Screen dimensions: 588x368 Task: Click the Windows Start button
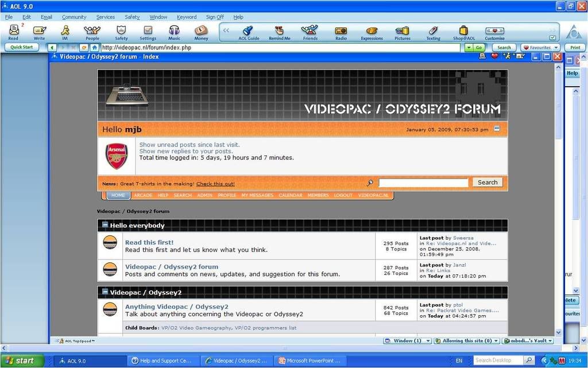pyautogui.click(x=22, y=361)
